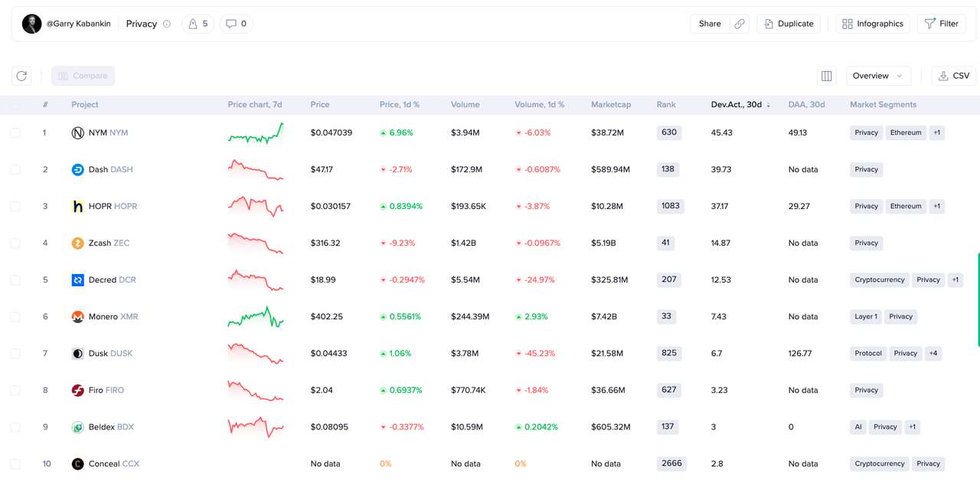Viewport: 980px width, 480px height.
Task: Click the Compare button
Action: 83,76
